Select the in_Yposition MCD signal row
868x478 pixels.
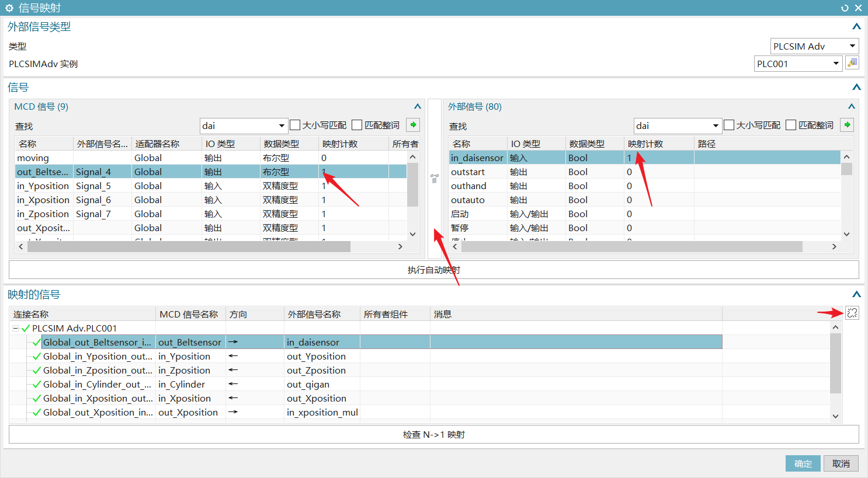(x=211, y=186)
